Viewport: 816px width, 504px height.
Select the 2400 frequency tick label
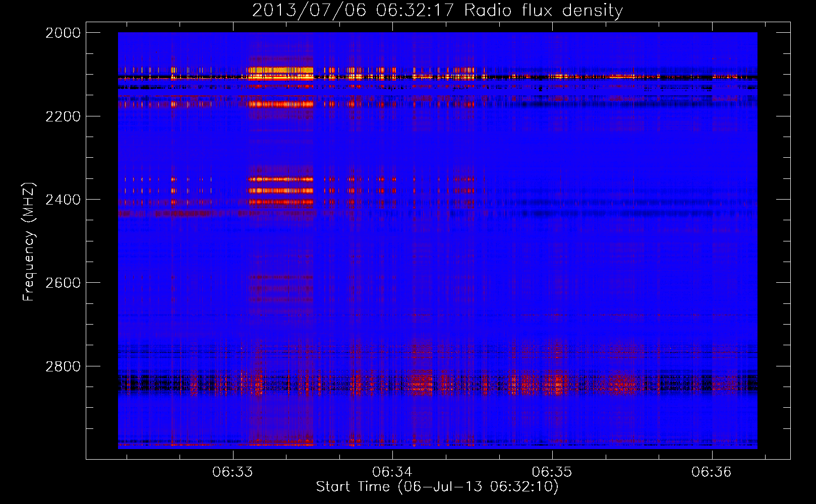coord(63,200)
